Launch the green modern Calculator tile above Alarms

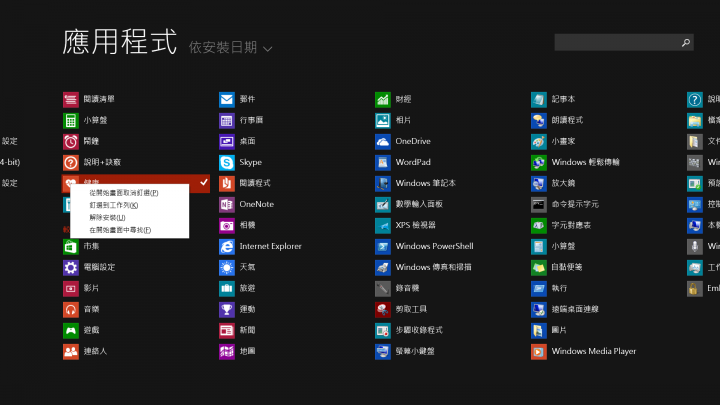tap(71, 120)
